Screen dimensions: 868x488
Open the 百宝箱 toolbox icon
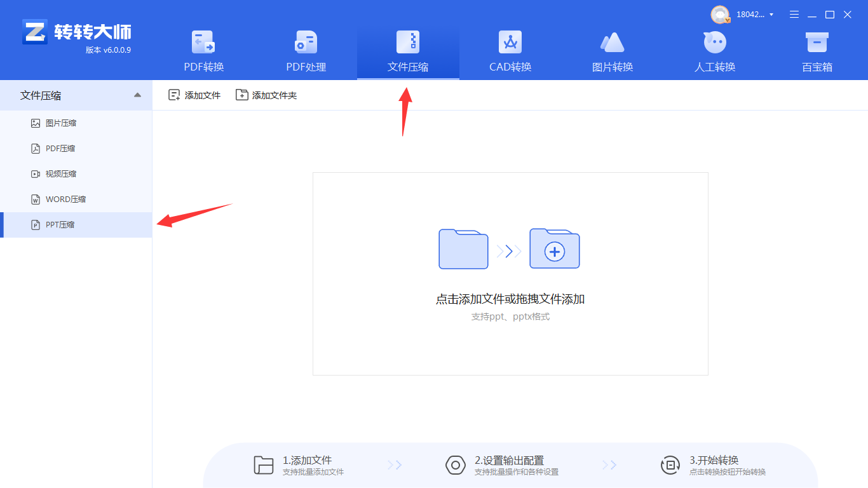817,42
